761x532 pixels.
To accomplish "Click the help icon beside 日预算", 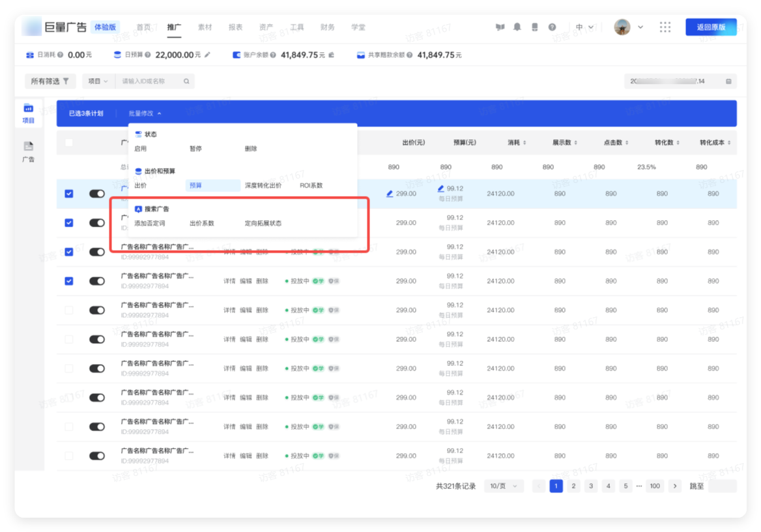I will tap(147, 55).
